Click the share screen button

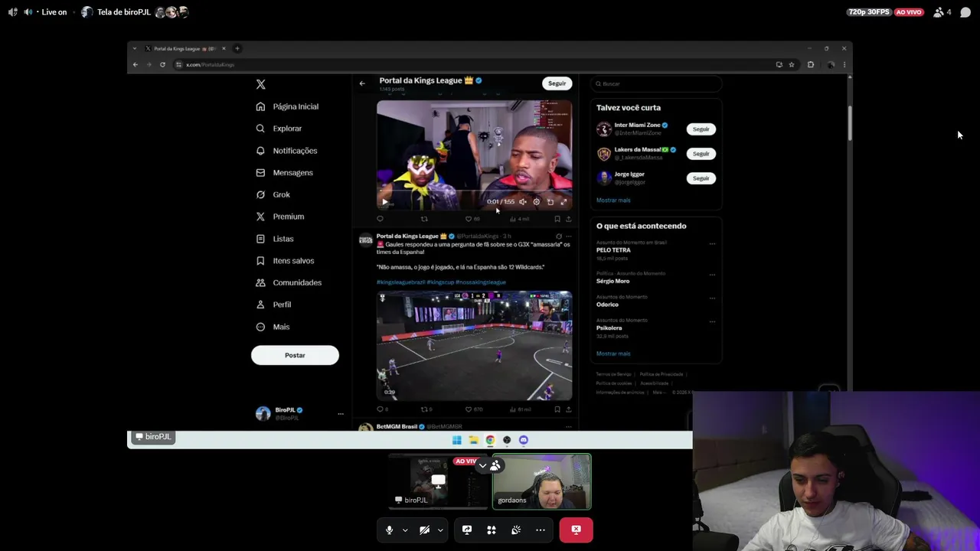467,530
